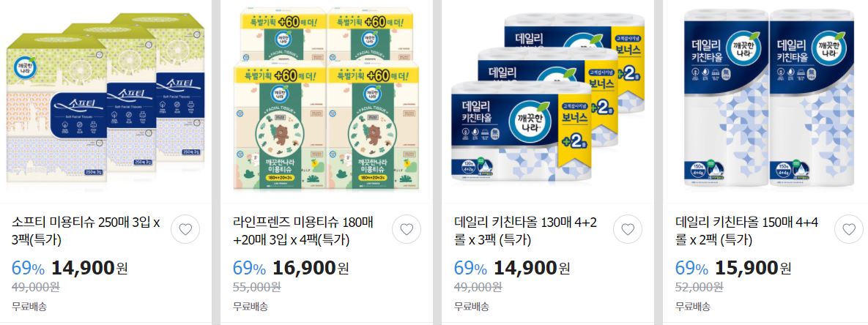This screenshot has height=325, width=868.
Task: Click 무료배송 label under 라인프렌즈 product
Action: point(251,306)
